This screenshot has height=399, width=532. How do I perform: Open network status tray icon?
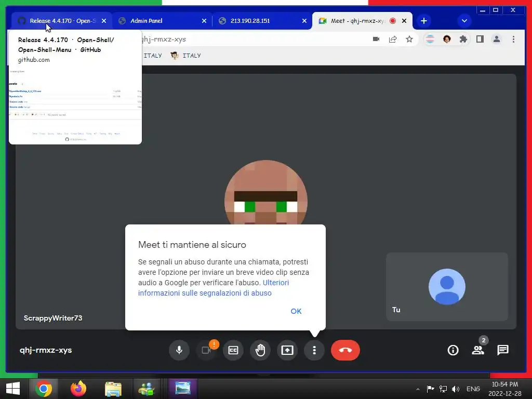(x=443, y=389)
